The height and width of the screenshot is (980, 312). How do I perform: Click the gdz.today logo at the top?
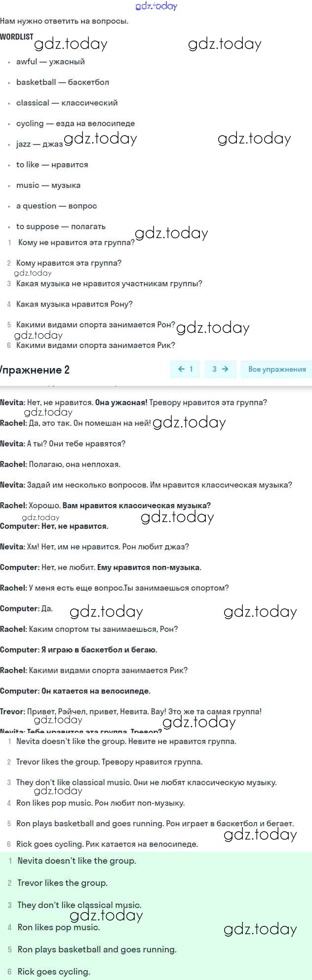(x=156, y=6)
